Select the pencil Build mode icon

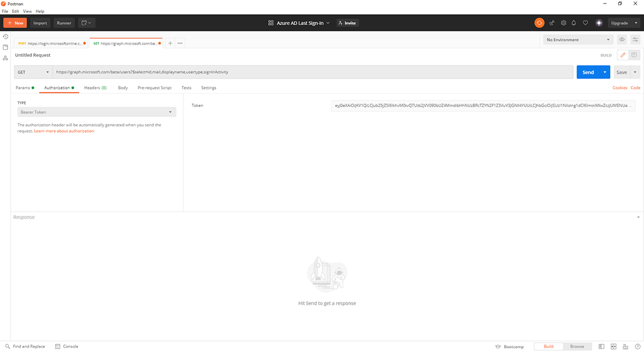coord(623,55)
